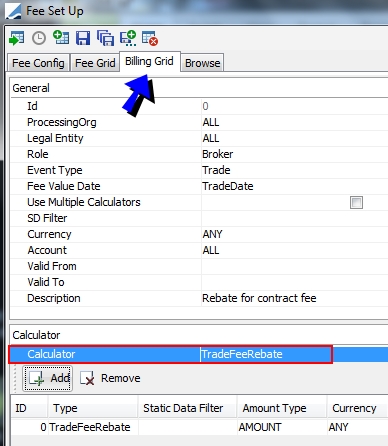Click the clock history icon
This screenshot has height=446, width=388.
(x=39, y=38)
